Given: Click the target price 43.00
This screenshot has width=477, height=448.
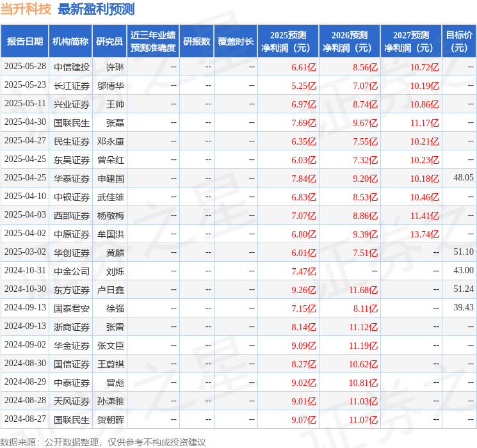Looking at the screenshot, I should (x=464, y=270).
